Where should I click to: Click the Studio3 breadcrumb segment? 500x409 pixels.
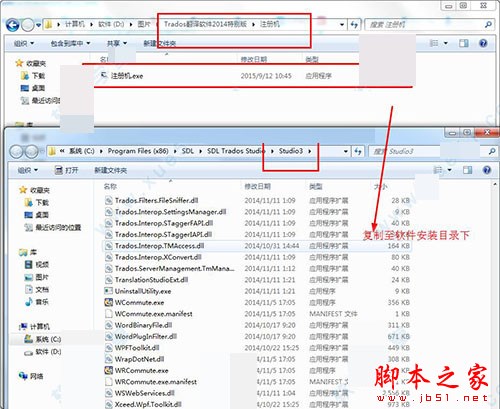click(x=291, y=151)
